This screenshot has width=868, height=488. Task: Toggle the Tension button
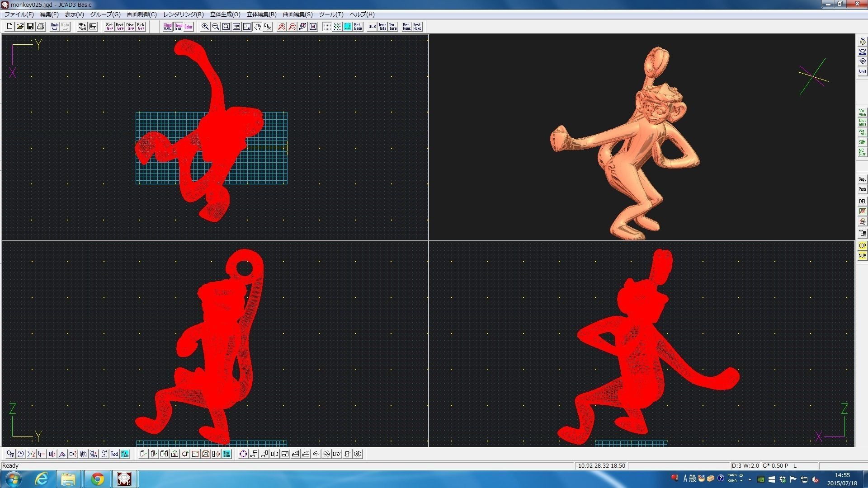pyautogui.click(x=226, y=454)
